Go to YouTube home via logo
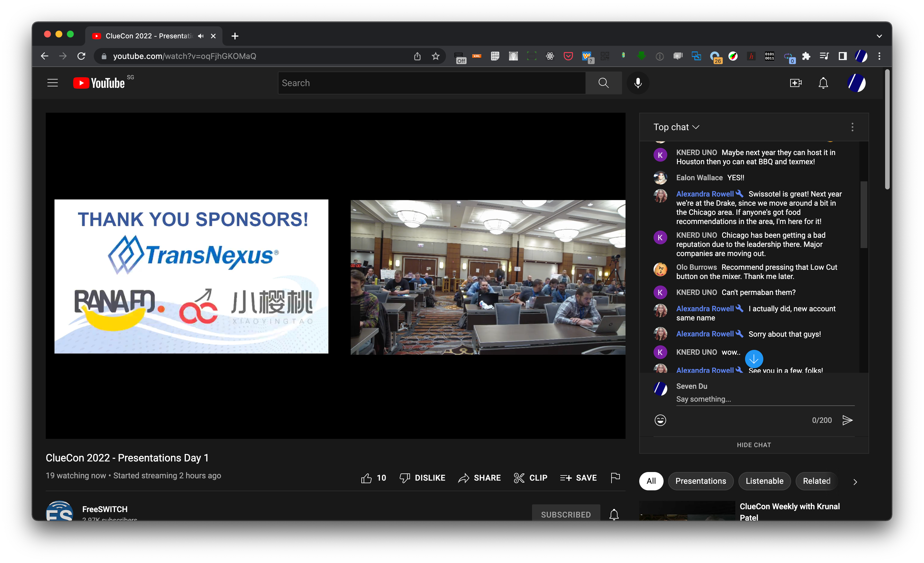Image resolution: width=924 pixels, height=563 pixels. point(99,83)
